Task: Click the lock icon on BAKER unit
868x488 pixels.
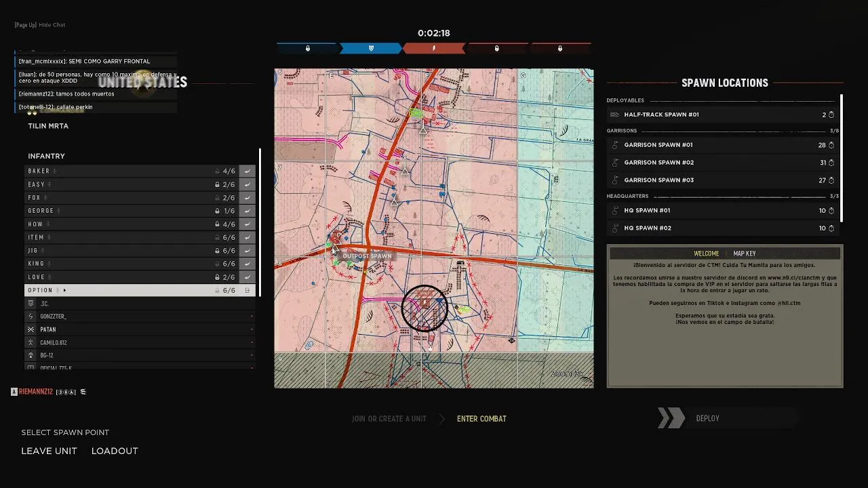Action: (217, 171)
